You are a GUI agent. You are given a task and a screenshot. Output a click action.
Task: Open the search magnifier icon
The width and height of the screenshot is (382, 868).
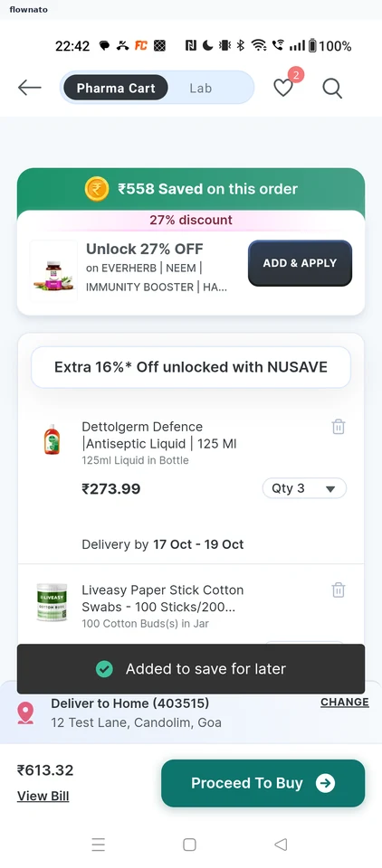tap(332, 88)
